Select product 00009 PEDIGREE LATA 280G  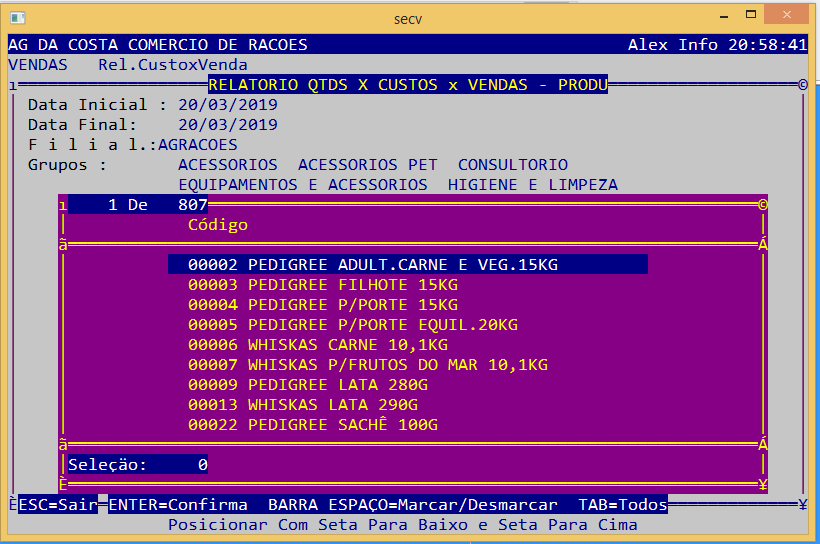pyautogui.click(x=308, y=385)
